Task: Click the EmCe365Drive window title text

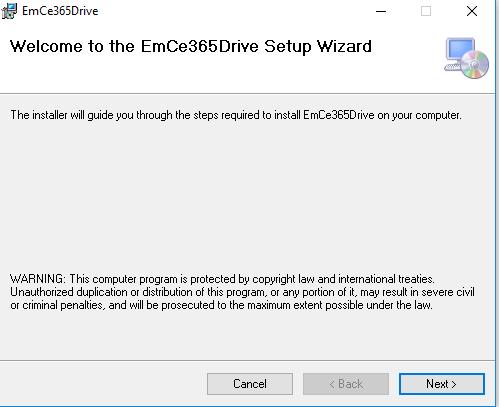Action: pyautogui.click(x=60, y=11)
